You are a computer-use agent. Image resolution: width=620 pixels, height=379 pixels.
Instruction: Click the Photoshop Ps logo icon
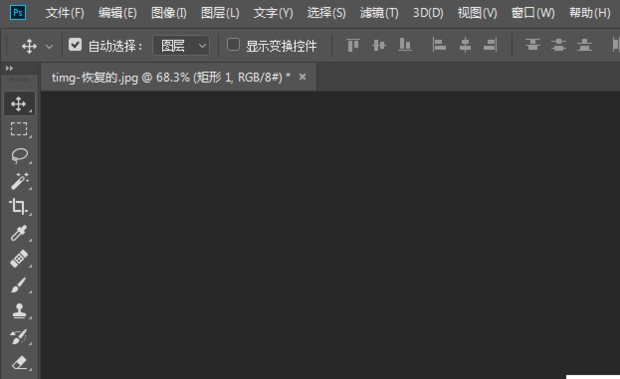pyautogui.click(x=18, y=13)
